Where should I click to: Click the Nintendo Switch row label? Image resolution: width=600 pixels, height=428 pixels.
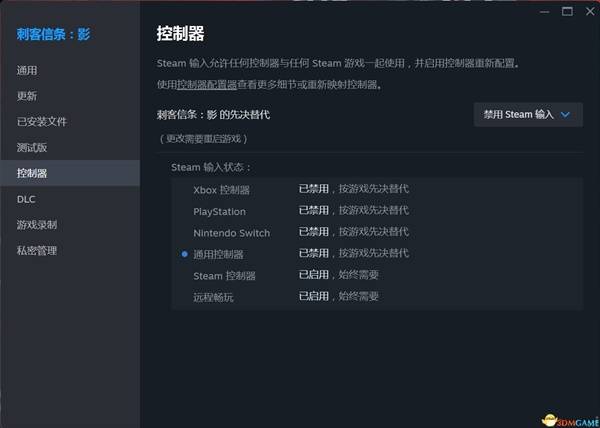232,233
